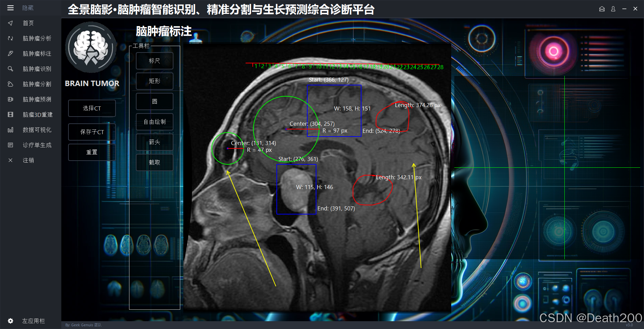Viewport: 644px width, 329px height.
Task: Click the settings gear icon at bottom left
Action: (11, 321)
